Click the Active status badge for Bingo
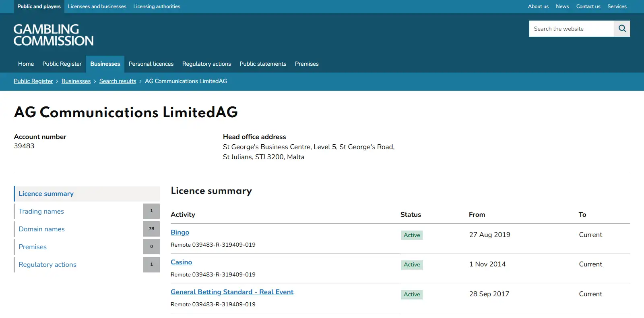Screen dimensions: 644x318 point(412,235)
